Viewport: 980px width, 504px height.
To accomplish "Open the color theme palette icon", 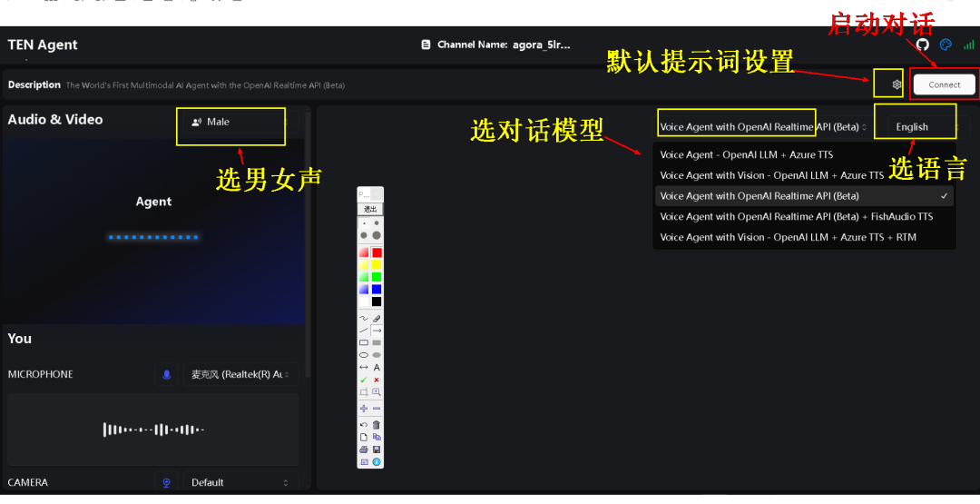I will (x=946, y=44).
